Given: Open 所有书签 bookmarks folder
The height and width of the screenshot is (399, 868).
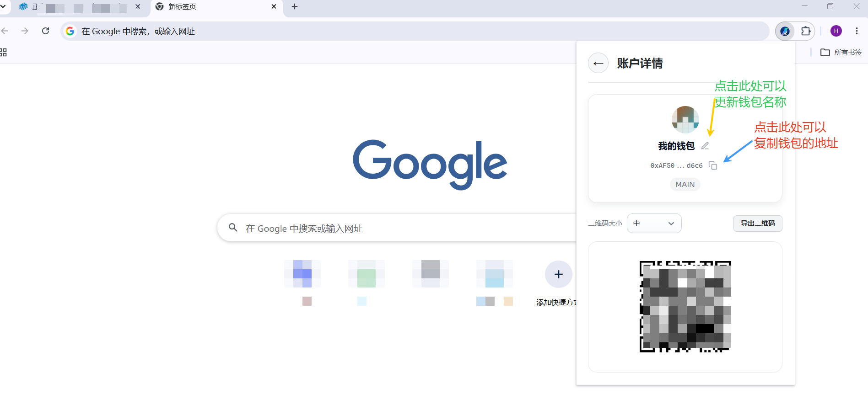Looking at the screenshot, I should pos(841,53).
